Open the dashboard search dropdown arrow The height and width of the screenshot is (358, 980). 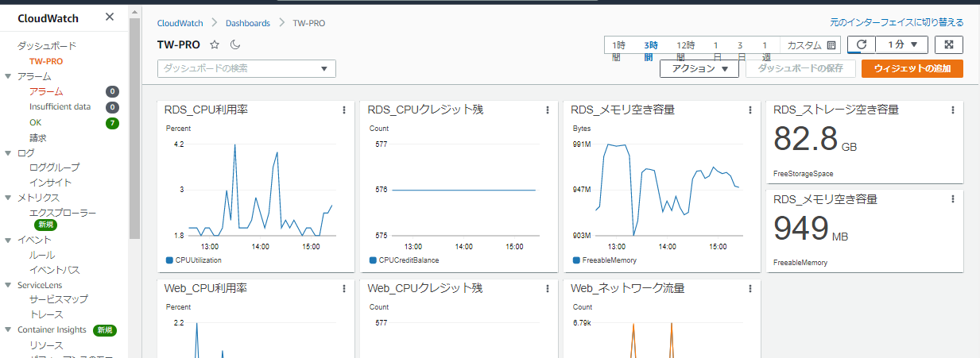[324, 69]
